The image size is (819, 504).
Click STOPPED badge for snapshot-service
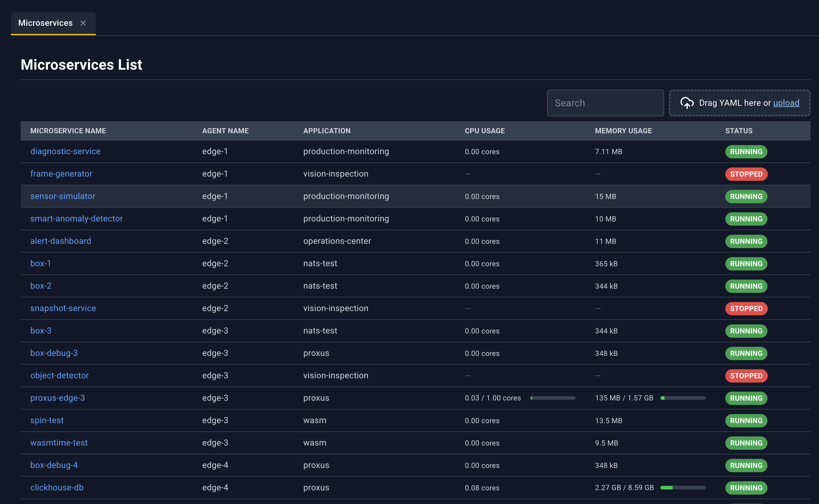click(x=746, y=309)
